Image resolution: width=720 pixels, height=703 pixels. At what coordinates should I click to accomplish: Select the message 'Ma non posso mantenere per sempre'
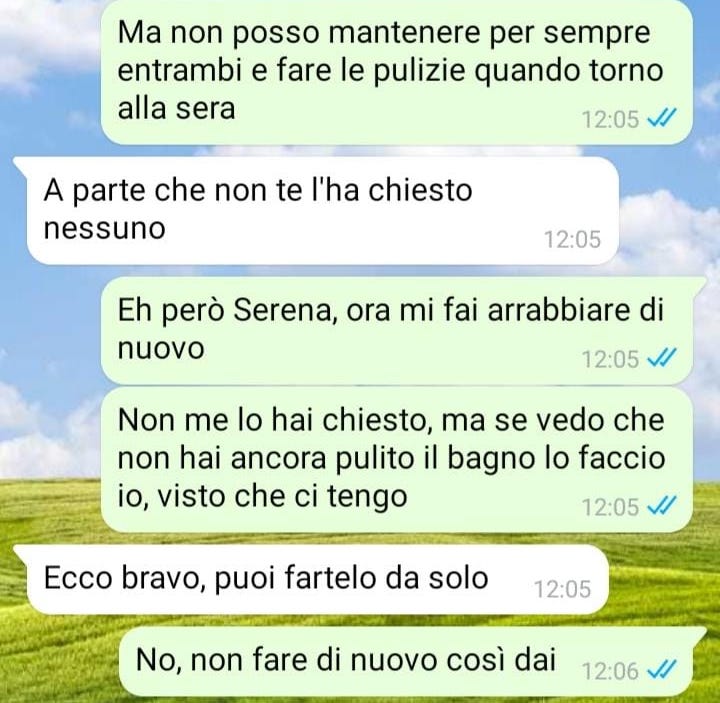[396, 71]
